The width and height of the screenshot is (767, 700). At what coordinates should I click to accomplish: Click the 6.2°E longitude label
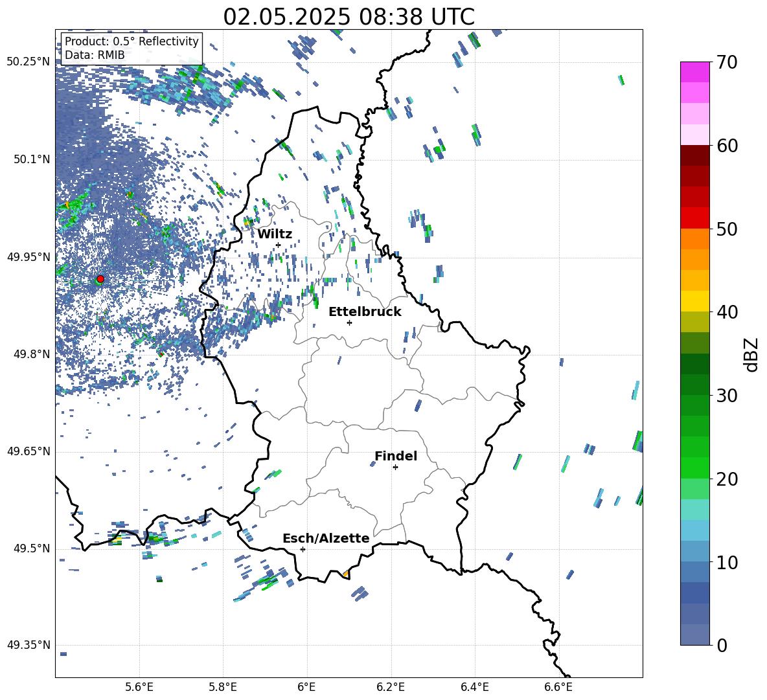391,687
